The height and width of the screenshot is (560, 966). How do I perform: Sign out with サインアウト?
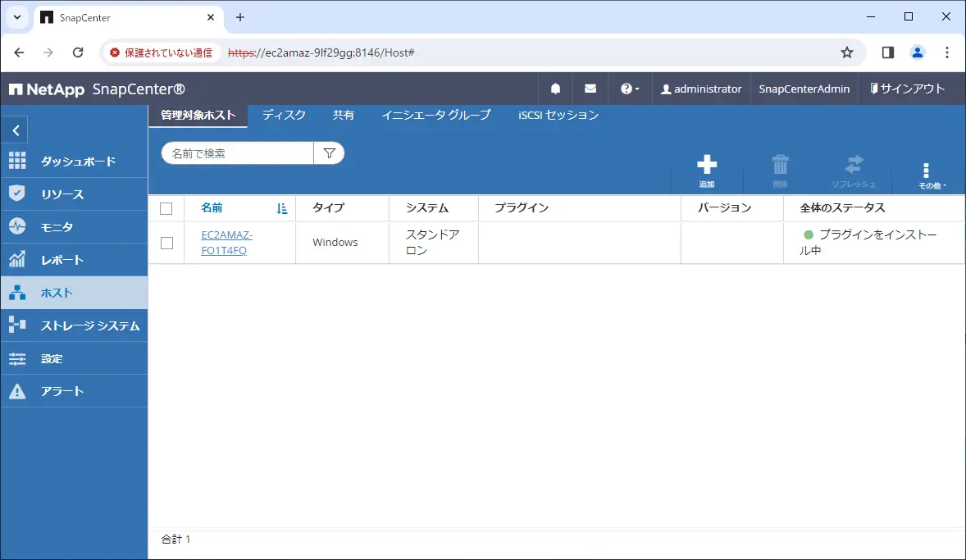(x=908, y=89)
